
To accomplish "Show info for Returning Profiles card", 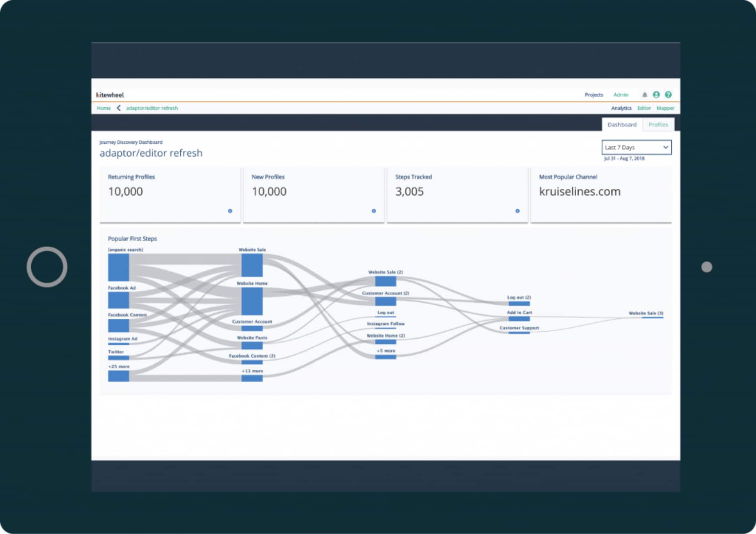I will (x=230, y=211).
